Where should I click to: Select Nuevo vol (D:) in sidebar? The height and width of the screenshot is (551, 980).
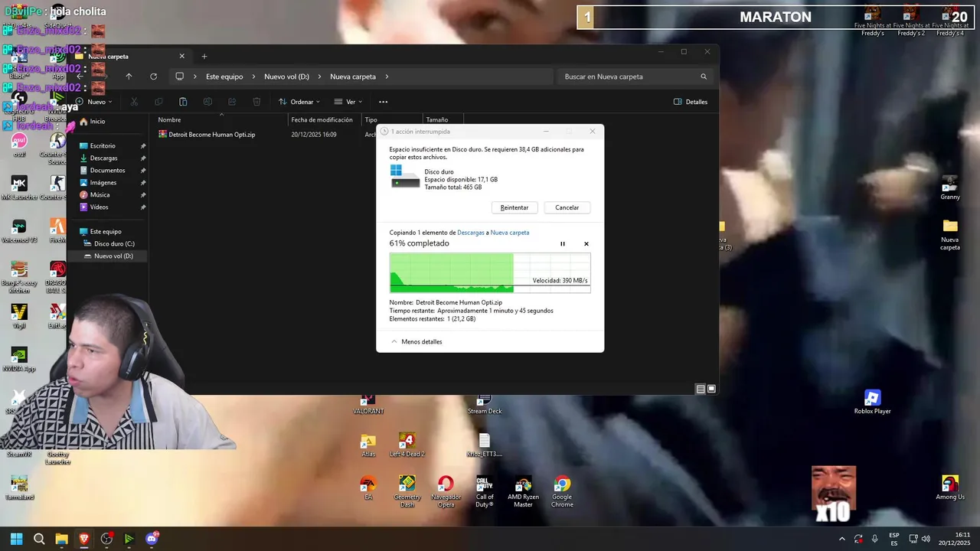[x=113, y=256]
